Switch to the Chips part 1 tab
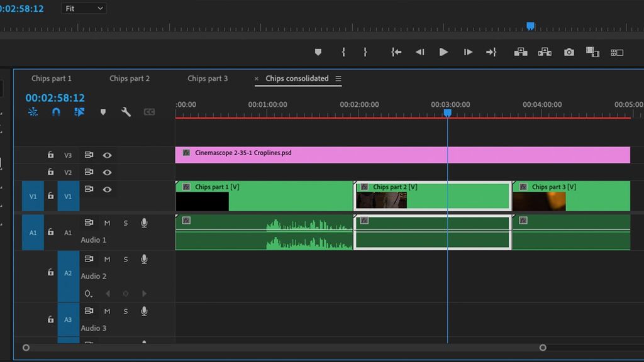The width and height of the screenshot is (644, 362). pyautogui.click(x=52, y=79)
